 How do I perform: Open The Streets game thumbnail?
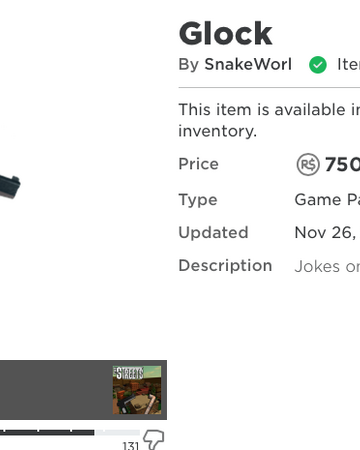[137, 390]
